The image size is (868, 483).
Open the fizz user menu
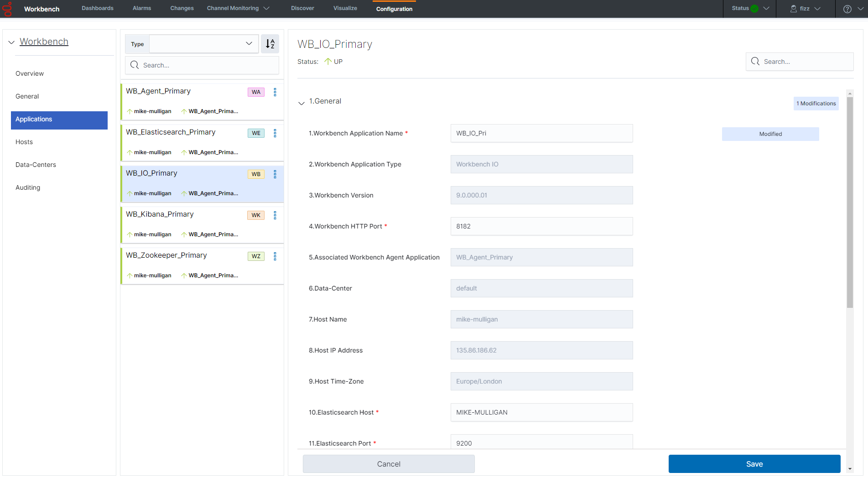click(805, 9)
